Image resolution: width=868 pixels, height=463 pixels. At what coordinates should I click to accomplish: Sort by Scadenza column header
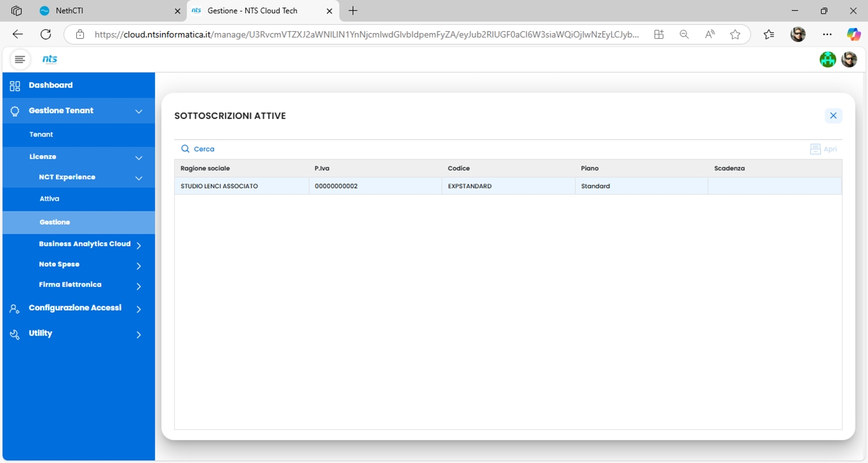(775, 168)
